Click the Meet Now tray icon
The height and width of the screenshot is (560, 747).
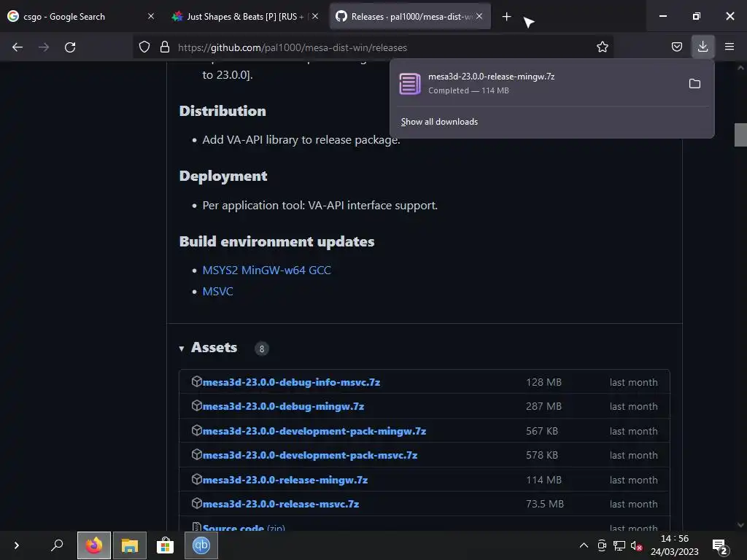click(x=602, y=545)
